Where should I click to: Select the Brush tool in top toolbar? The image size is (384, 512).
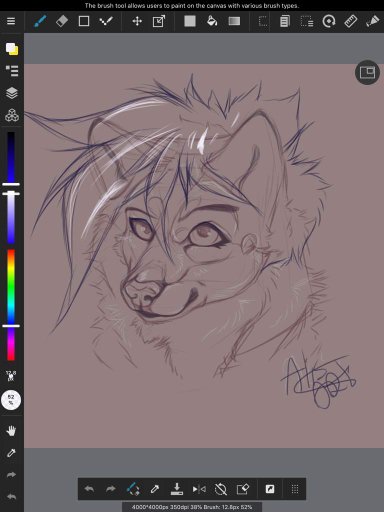coord(40,21)
